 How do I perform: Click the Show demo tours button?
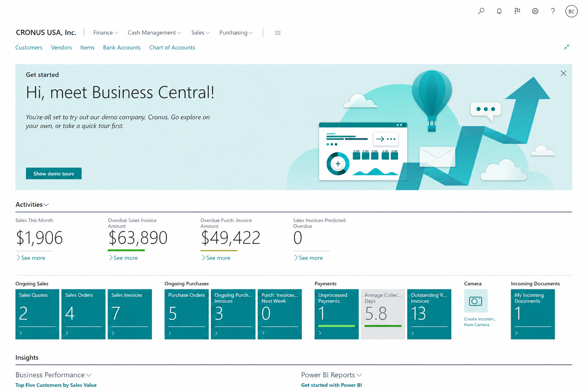tap(54, 173)
